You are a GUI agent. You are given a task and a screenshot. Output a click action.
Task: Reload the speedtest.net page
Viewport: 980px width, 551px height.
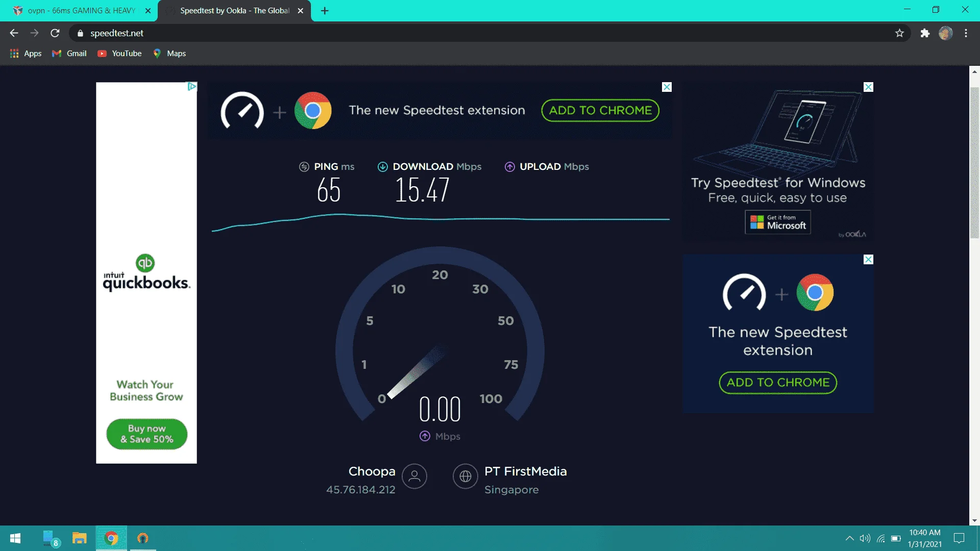[55, 33]
